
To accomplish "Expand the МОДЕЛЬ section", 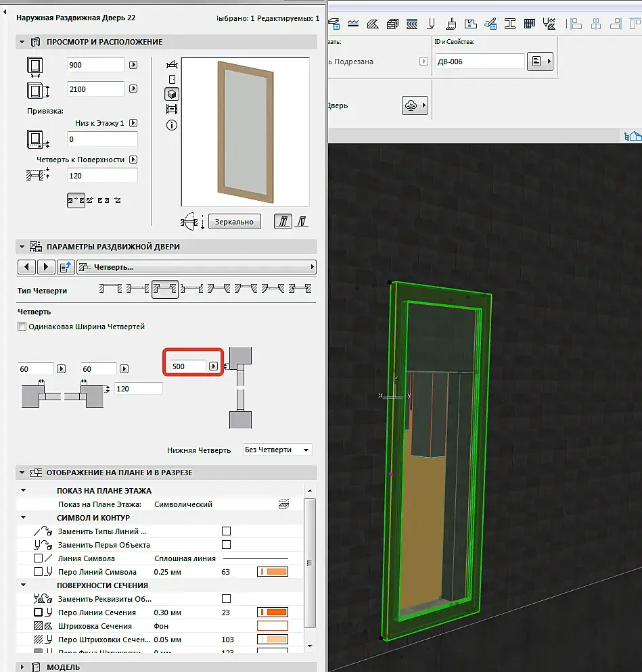I will coord(22,667).
